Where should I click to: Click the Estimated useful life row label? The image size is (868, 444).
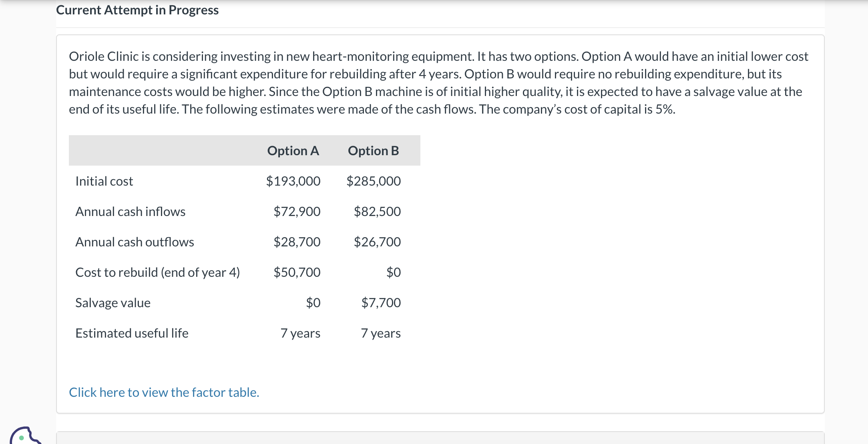tap(132, 333)
